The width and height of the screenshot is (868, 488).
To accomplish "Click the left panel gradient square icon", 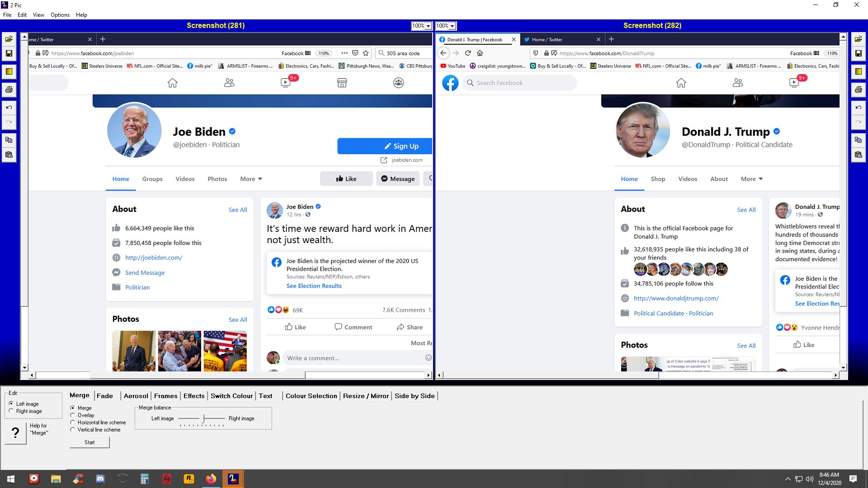I will [x=9, y=71].
